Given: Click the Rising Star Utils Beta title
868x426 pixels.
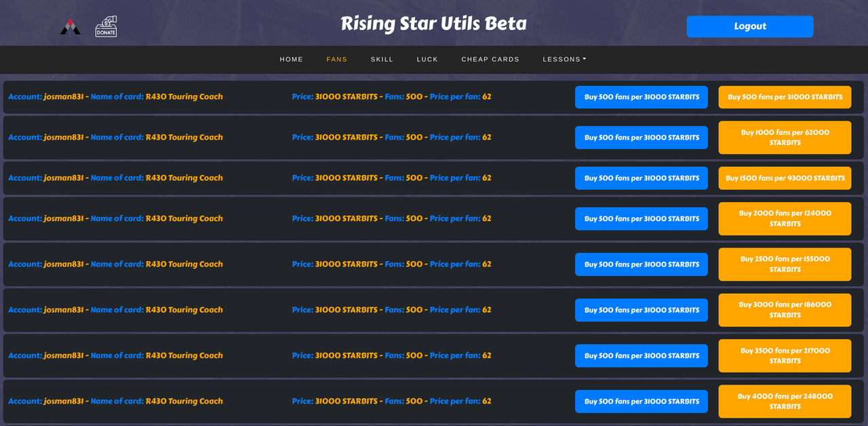Looking at the screenshot, I should point(433,24).
